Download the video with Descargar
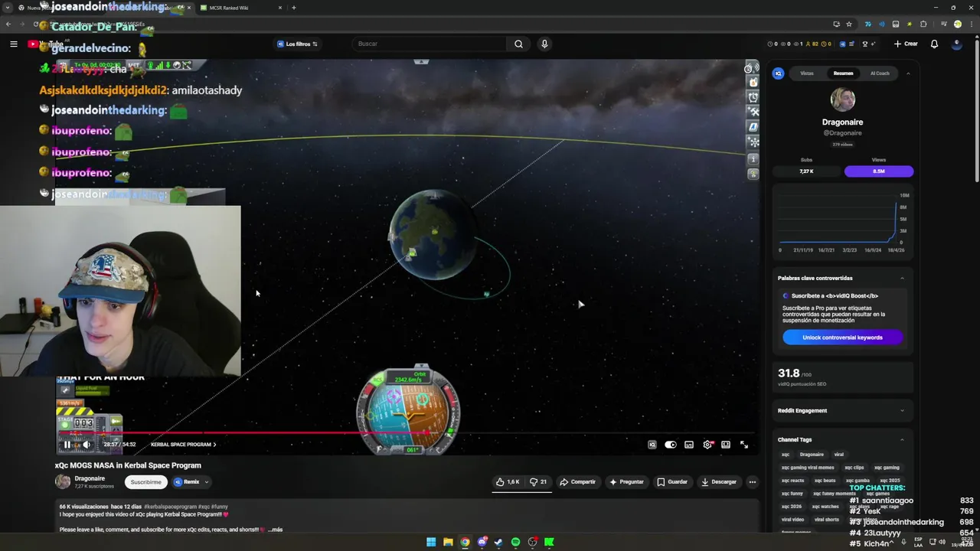Image resolution: width=980 pixels, height=551 pixels. (x=718, y=482)
